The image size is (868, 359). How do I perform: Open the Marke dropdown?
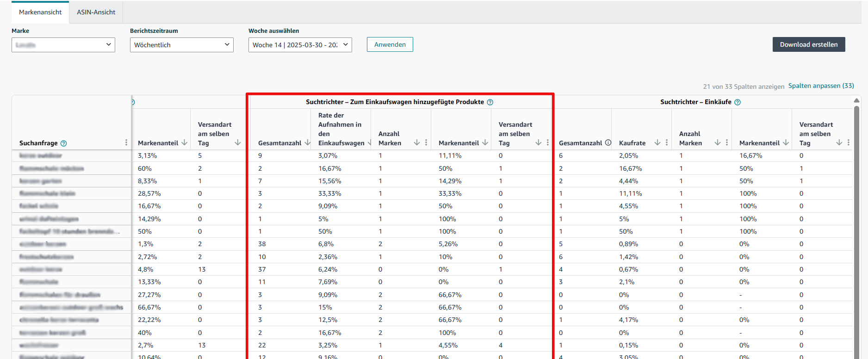[63, 45]
